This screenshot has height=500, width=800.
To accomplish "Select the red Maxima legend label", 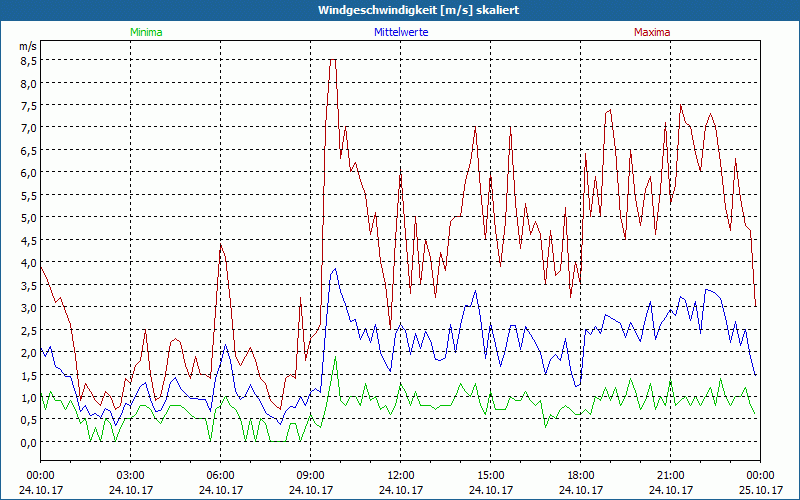I will 651,32.
